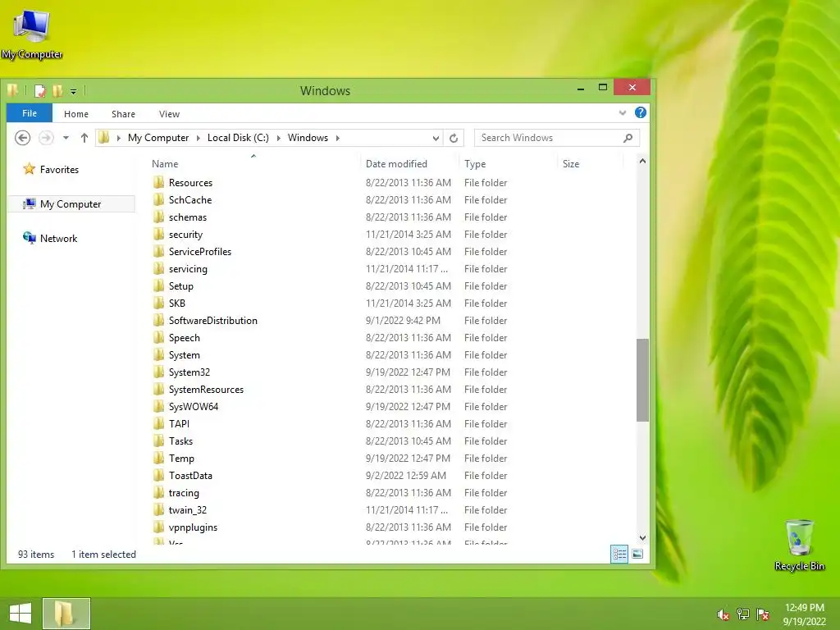Select the Tasks folder icon

click(x=158, y=441)
